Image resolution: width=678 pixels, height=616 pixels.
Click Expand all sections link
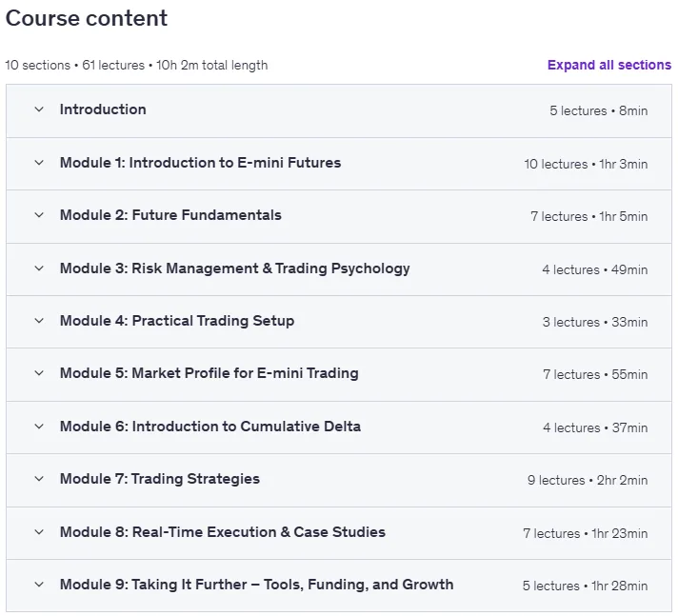tap(609, 65)
